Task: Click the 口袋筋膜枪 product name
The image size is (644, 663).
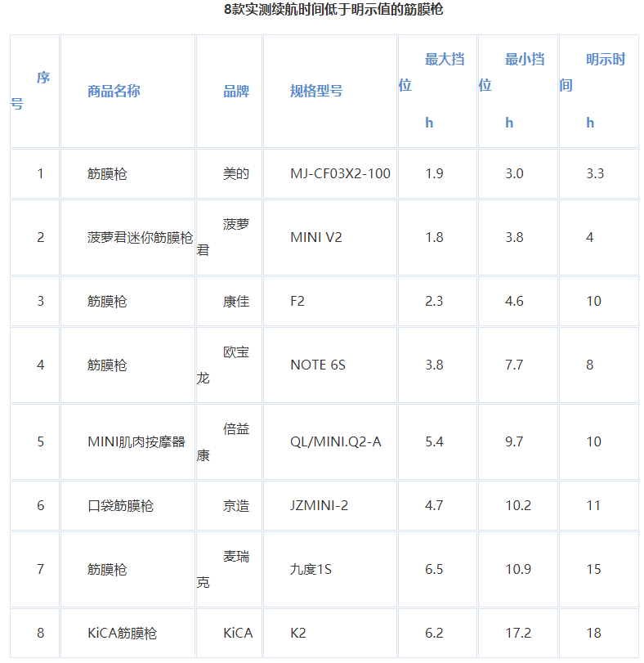Action: (x=120, y=506)
